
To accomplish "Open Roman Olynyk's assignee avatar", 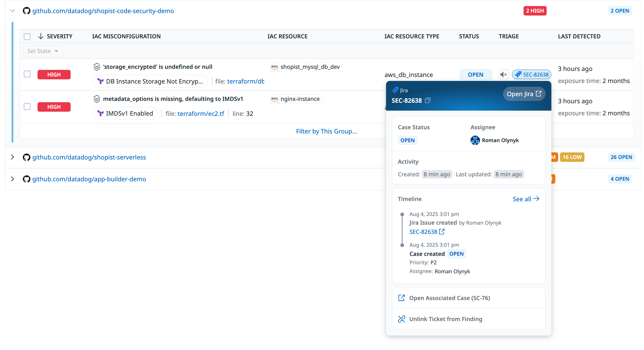I will click(475, 140).
